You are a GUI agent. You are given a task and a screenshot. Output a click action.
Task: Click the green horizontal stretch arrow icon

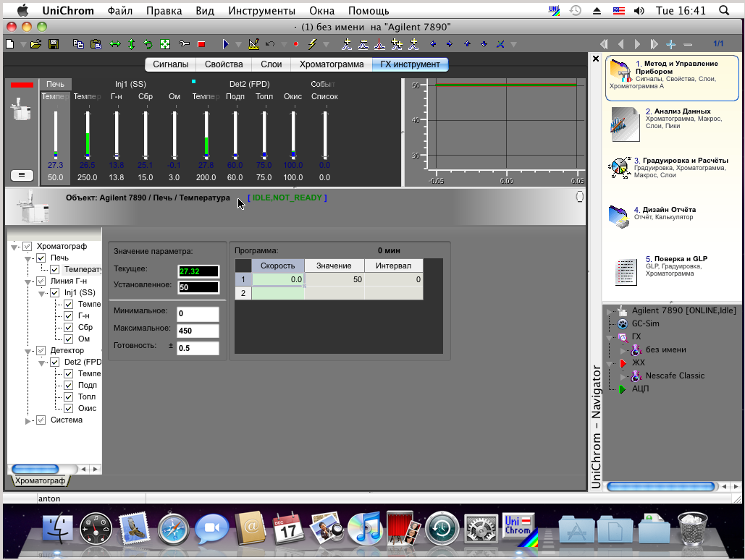pyautogui.click(x=115, y=44)
